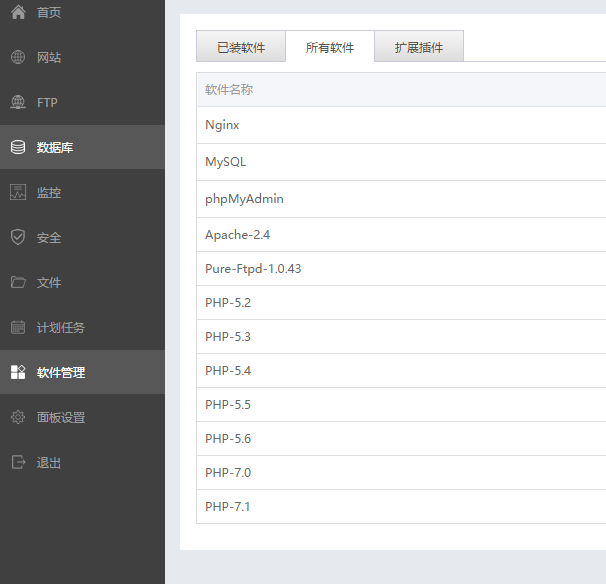Select the phpMyAdmin row
606x584 pixels.
point(401,199)
